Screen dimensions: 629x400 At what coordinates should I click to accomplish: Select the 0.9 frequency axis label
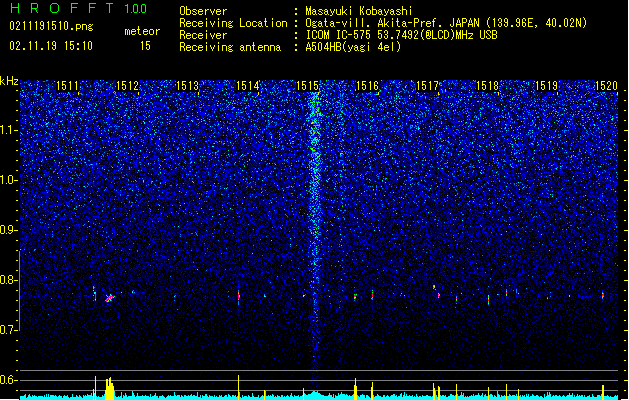pyautogui.click(x=9, y=230)
